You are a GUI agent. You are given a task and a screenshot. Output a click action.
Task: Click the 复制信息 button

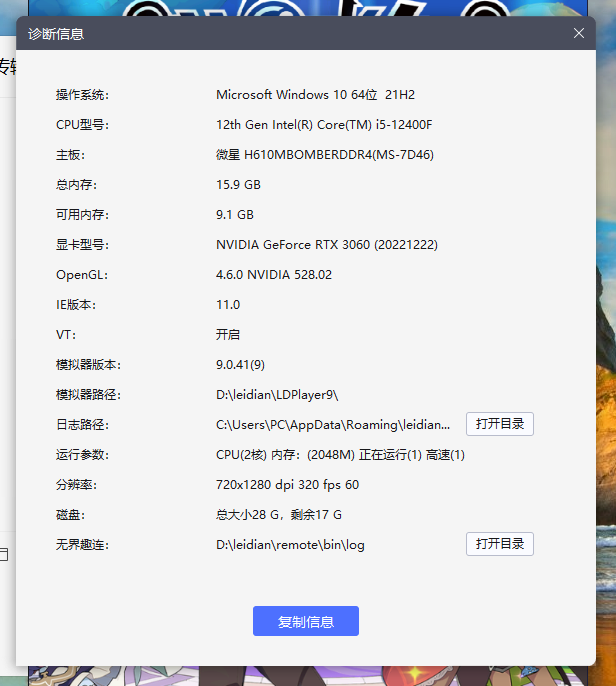coord(305,621)
